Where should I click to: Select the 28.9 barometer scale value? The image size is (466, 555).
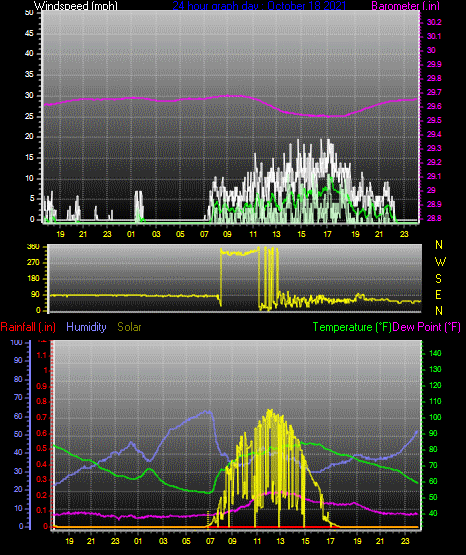(x=434, y=205)
